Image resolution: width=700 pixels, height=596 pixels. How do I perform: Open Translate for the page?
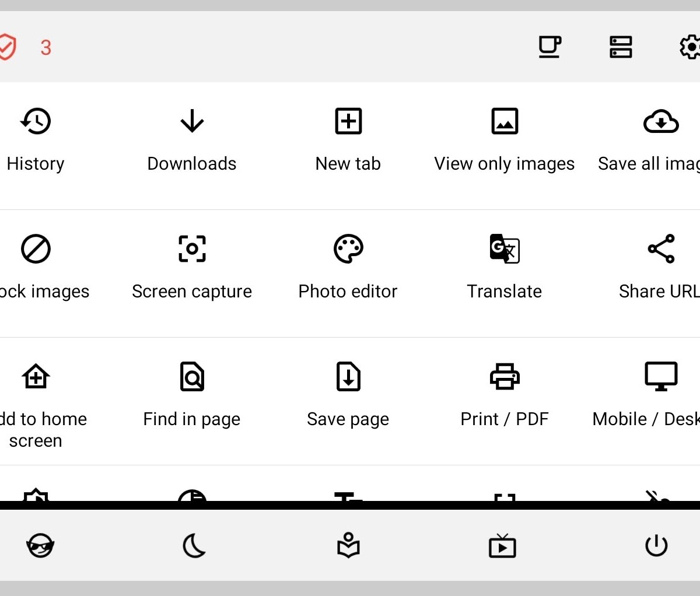[505, 249]
